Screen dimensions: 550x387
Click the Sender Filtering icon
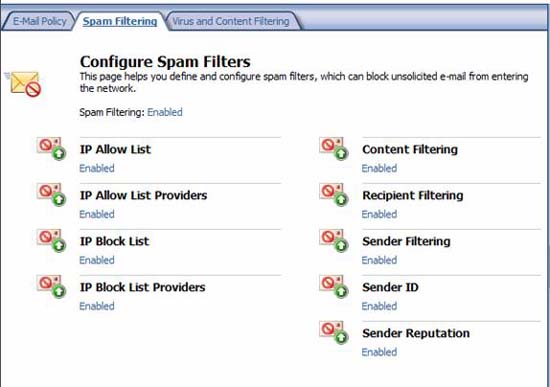click(334, 240)
